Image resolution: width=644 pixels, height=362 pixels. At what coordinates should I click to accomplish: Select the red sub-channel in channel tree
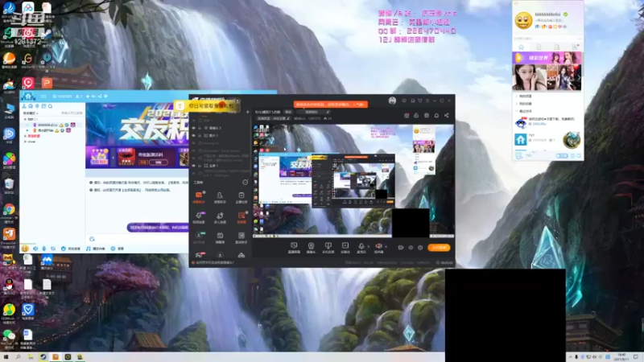click(34, 136)
